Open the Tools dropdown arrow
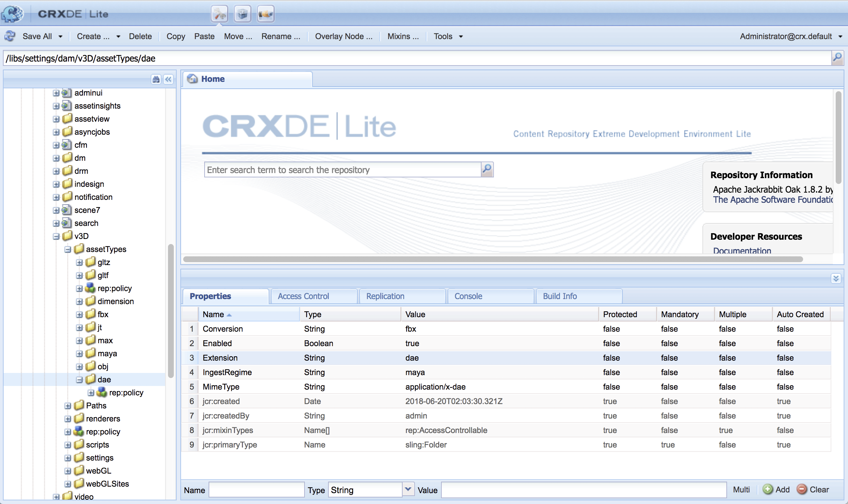This screenshot has height=504, width=848. tap(461, 37)
